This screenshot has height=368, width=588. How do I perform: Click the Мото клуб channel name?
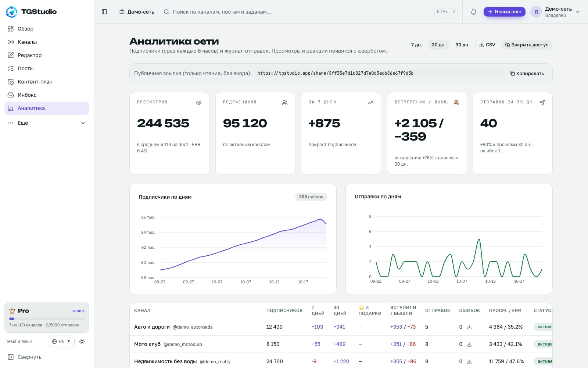coord(147,344)
